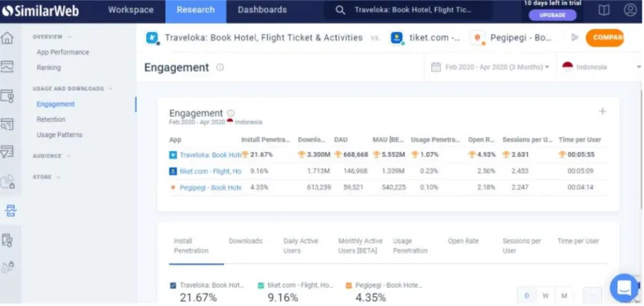
Task: Open the Indonesia country dropdown
Action: click(600, 67)
